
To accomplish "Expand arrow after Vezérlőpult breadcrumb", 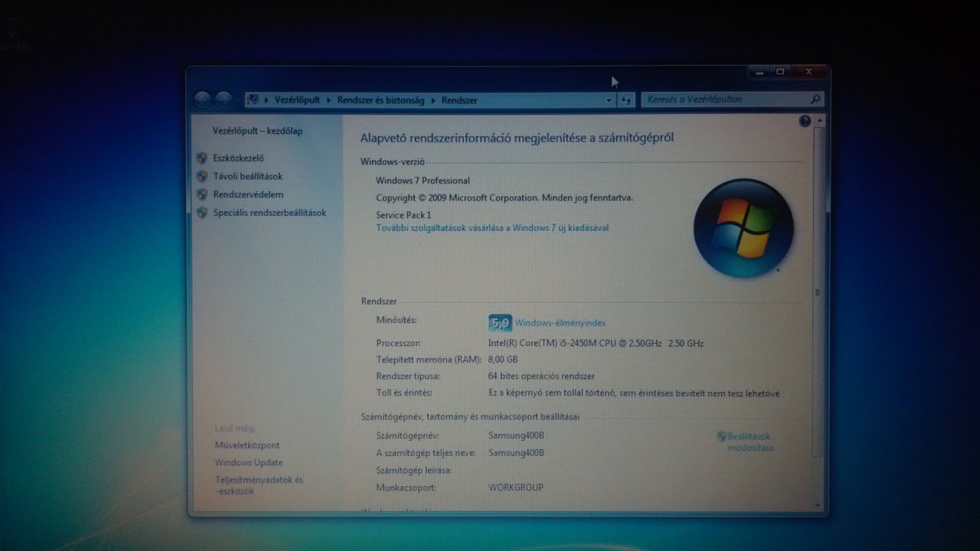I will pos(329,100).
